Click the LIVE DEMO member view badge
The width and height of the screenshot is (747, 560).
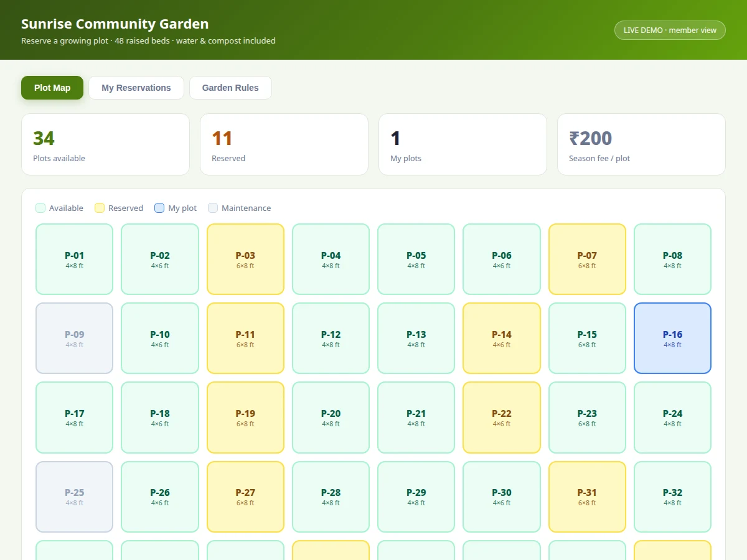pos(670,30)
